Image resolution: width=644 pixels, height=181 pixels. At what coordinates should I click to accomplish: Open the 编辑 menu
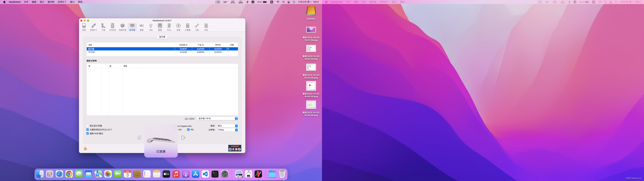34,2
